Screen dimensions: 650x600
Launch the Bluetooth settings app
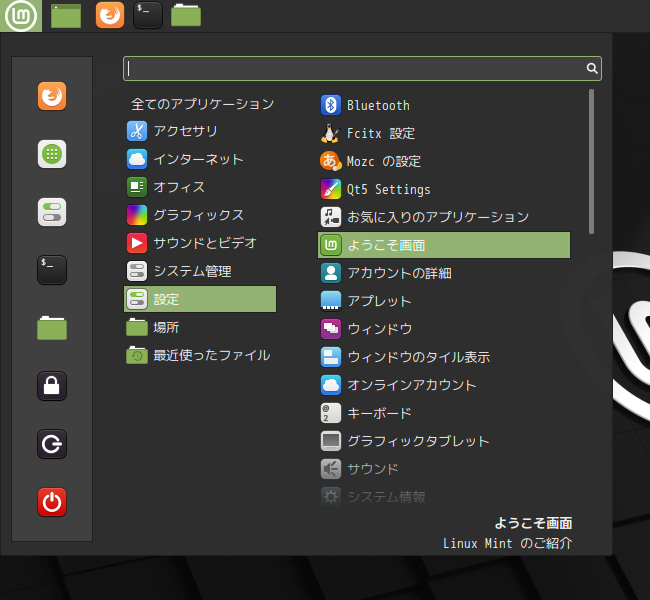pyautogui.click(x=444, y=105)
